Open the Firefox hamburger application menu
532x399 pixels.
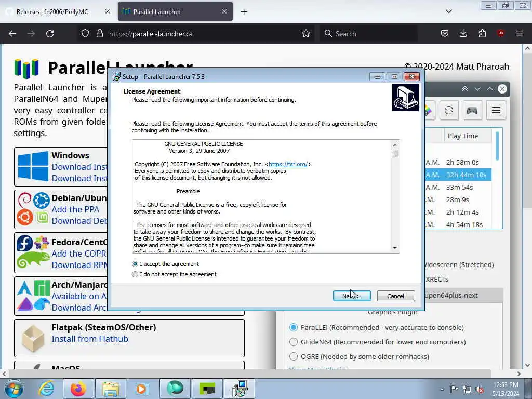pos(520,34)
